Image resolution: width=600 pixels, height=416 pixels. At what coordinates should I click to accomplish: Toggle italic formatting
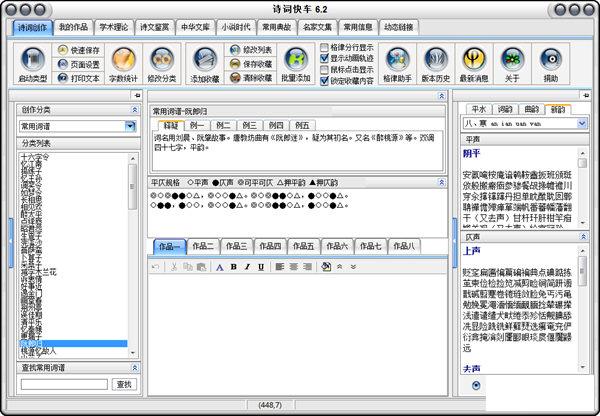pos(247,267)
